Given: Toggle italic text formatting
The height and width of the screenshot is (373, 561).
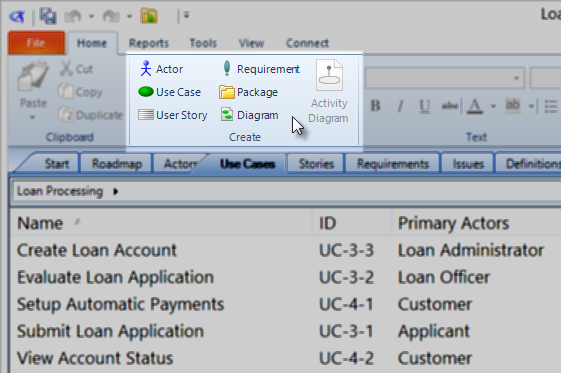Looking at the screenshot, I should [401, 106].
